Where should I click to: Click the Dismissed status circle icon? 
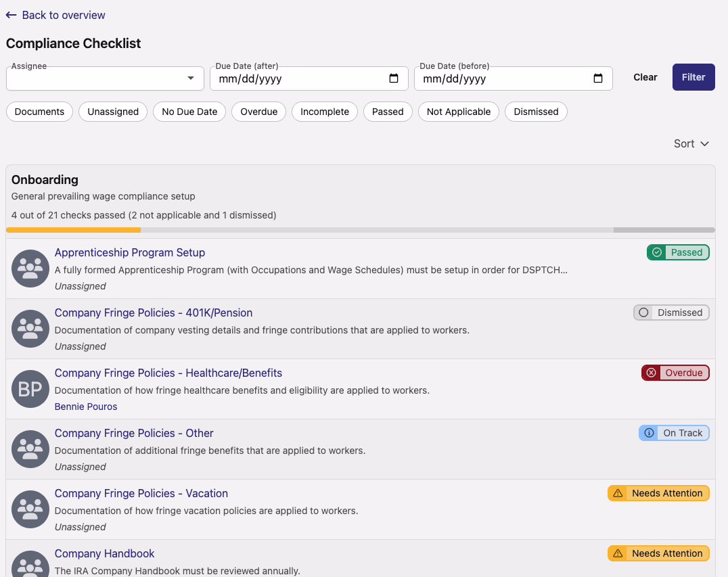coord(643,313)
